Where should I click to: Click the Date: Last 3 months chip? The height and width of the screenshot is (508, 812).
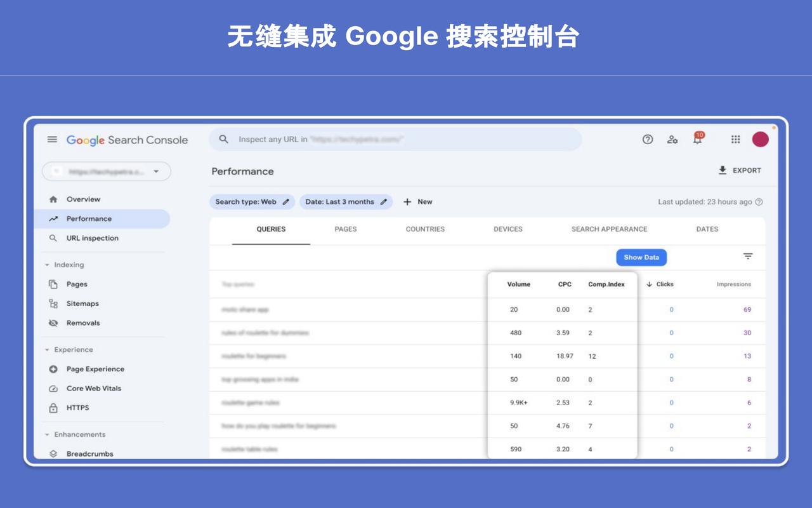tap(346, 202)
